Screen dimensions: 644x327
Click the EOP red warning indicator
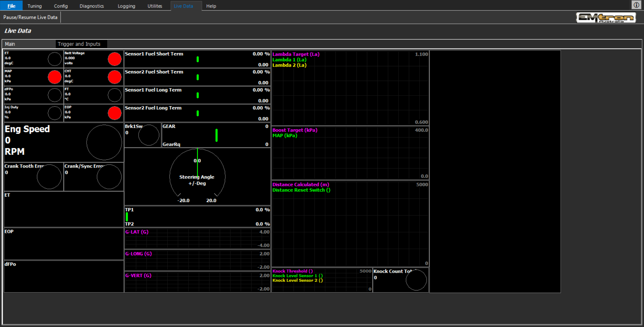point(115,113)
